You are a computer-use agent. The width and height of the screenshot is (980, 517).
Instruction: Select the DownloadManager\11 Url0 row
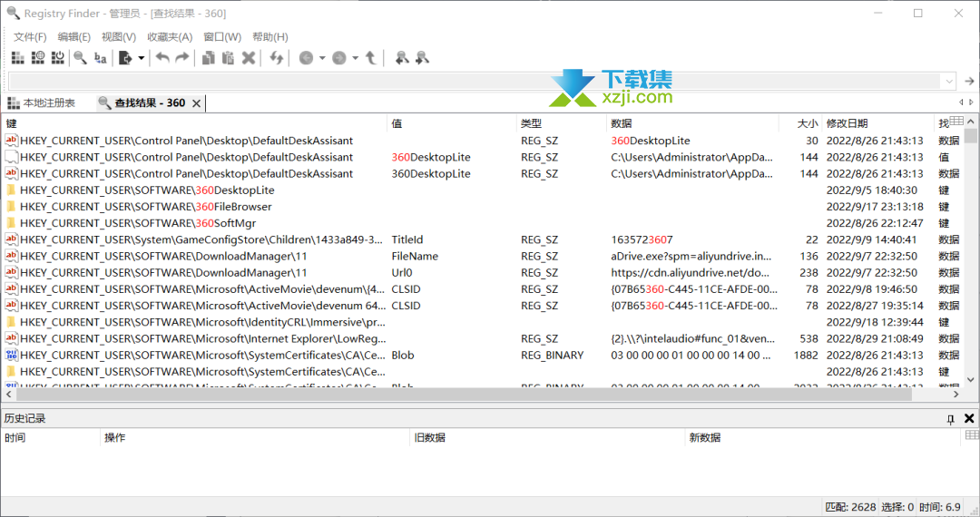point(481,273)
